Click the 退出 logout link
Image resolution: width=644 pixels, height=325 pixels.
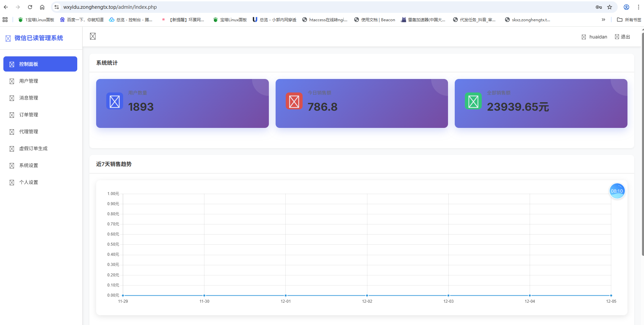click(623, 37)
